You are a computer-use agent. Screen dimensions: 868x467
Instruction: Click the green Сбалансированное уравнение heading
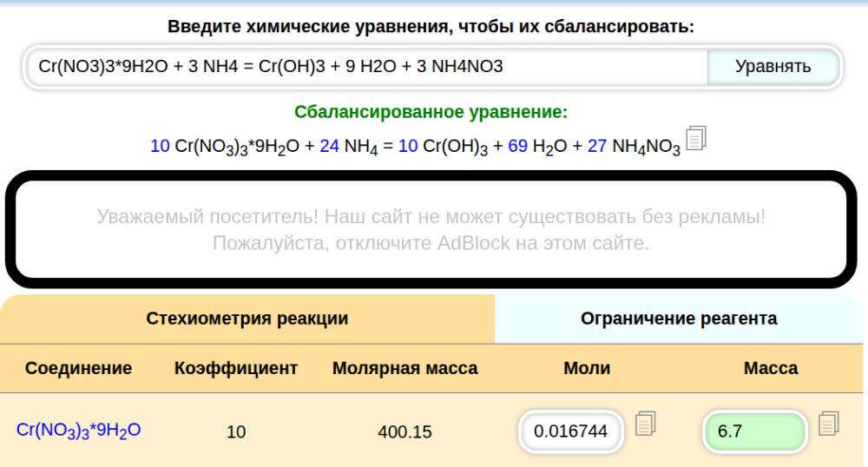[x=431, y=112]
